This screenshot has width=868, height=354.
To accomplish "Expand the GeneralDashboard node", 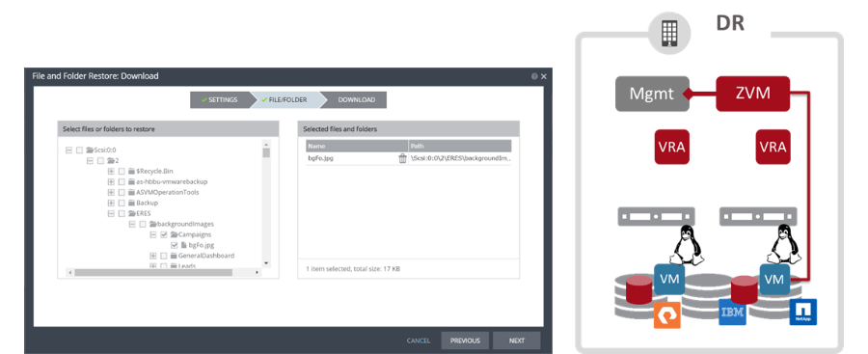I will [153, 256].
